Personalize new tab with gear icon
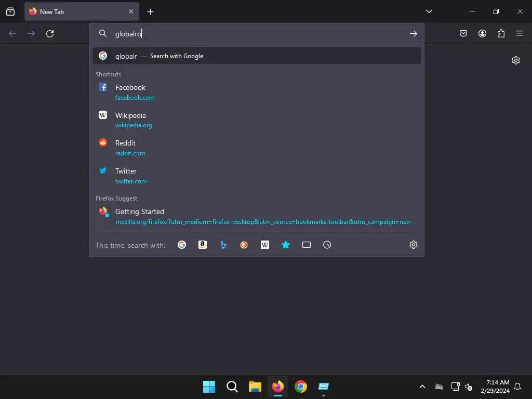 tap(516, 60)
